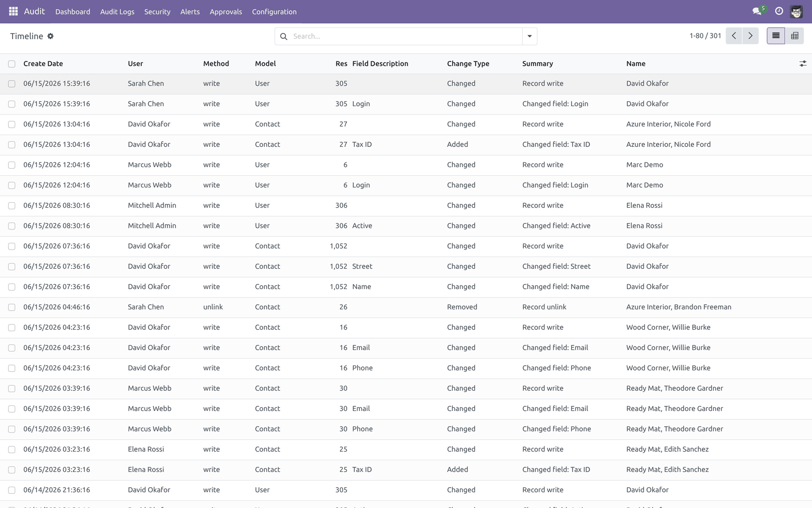The width and height of the screenshot is (812, 508).
Task: Open the Alerts menu
Action: [x=190, y=12]
